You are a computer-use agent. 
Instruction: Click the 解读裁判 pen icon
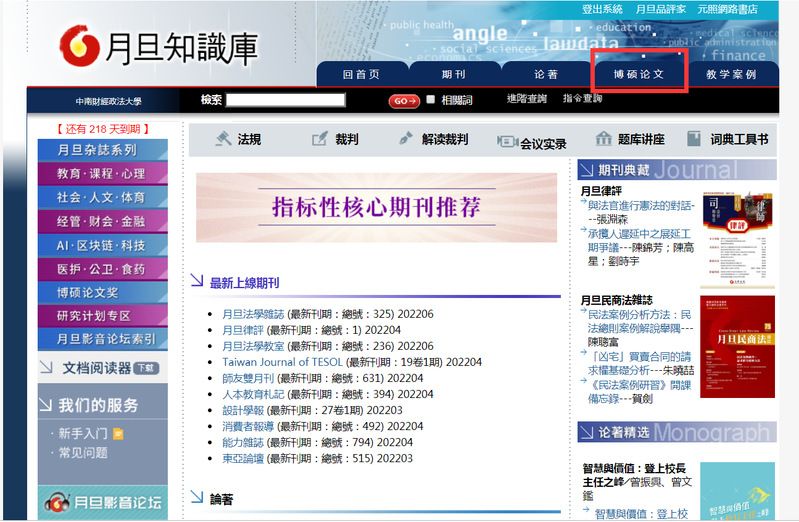point(405,140)
